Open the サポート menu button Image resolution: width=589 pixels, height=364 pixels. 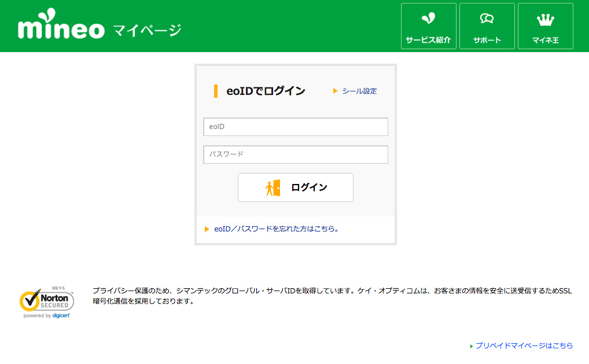[x=487, y=26]
